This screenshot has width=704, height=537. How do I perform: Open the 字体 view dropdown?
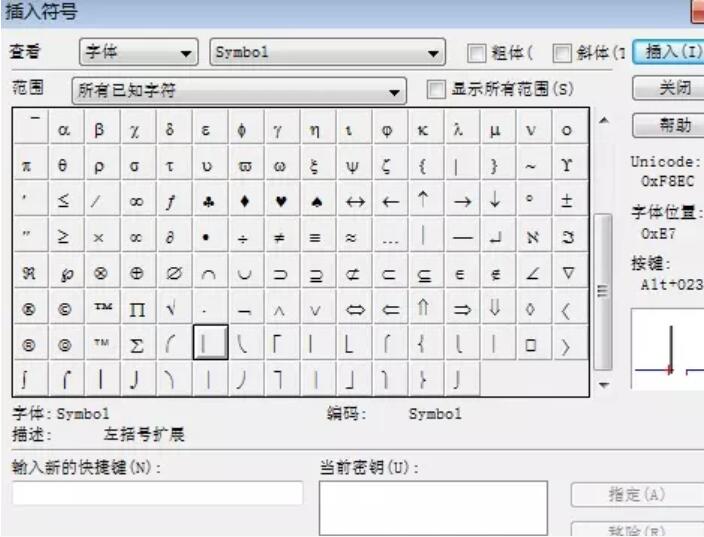[x=139, y=53]
